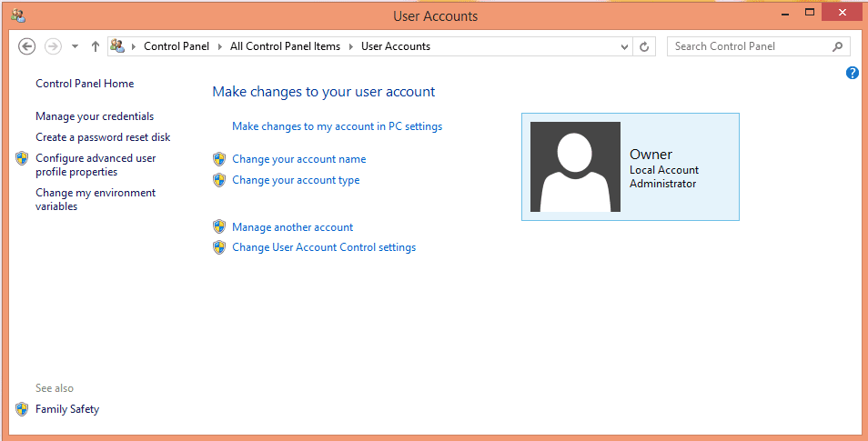
Task: Click the Owner account picture
Action: click(x=575, y=166)
